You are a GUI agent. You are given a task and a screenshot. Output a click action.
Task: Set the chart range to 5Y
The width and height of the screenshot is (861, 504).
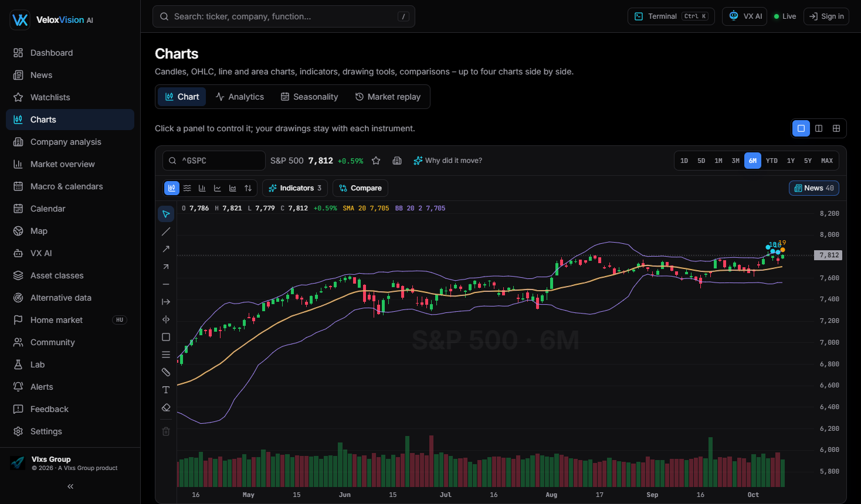click(x=808, y=161)
